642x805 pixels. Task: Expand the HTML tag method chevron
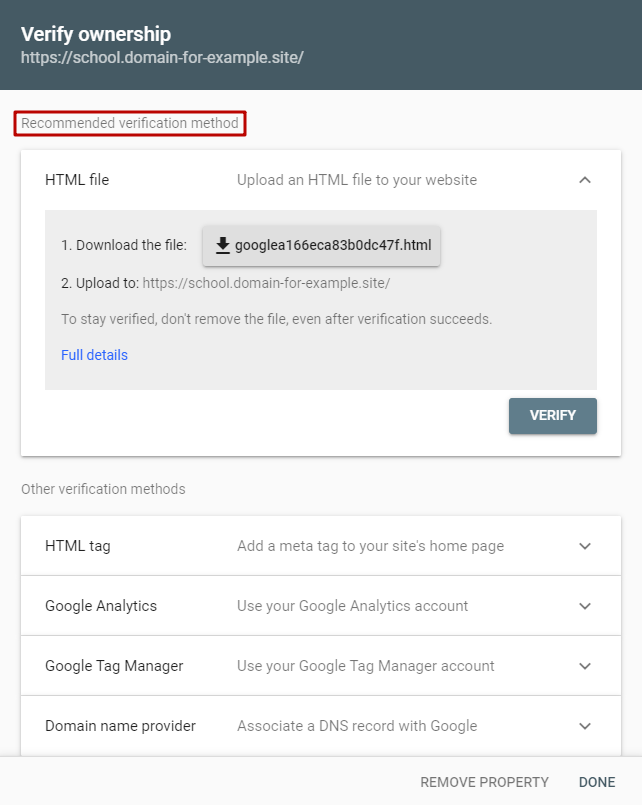pos(585,546)
